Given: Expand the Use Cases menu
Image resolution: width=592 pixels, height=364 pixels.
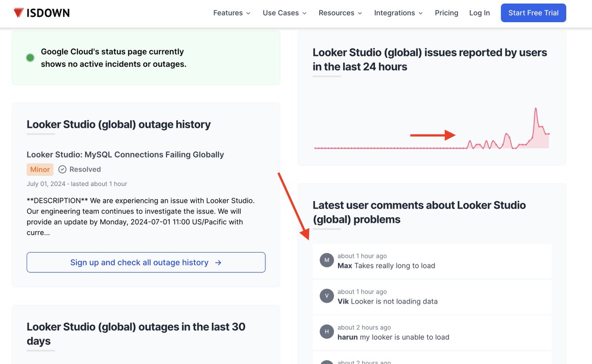Looking at the screenshot, I should click(285, 13).
